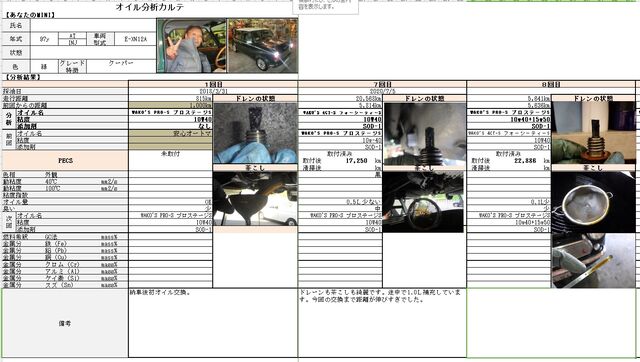Select the 97y value cell
The width and height of the screenshot is (640, 362).
tap(44, 39)
